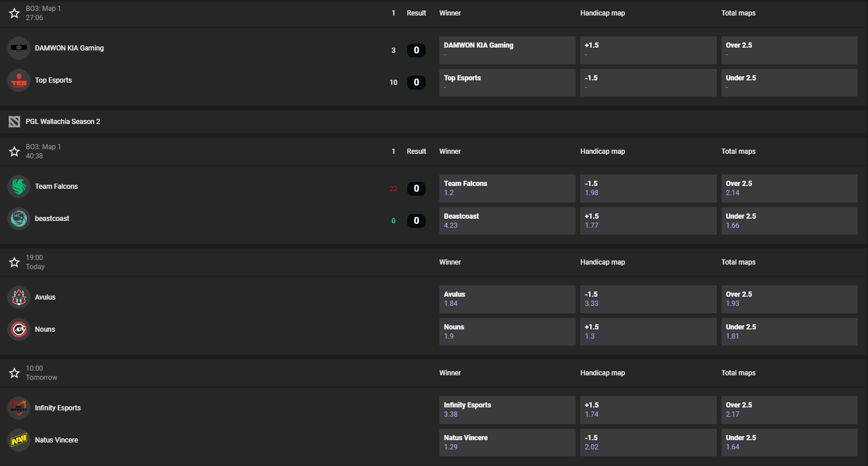Click beastcoast result score box

pyautogui.click(x=416, y=221)
